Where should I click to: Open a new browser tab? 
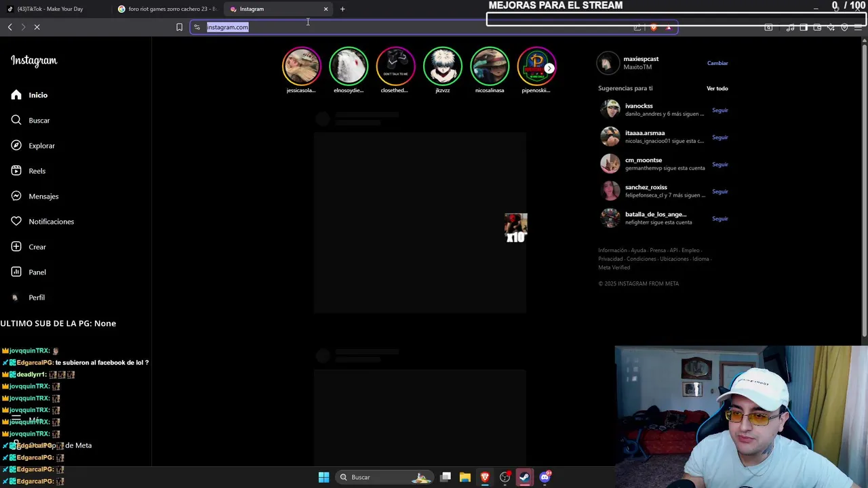click(x=342, y=9)
